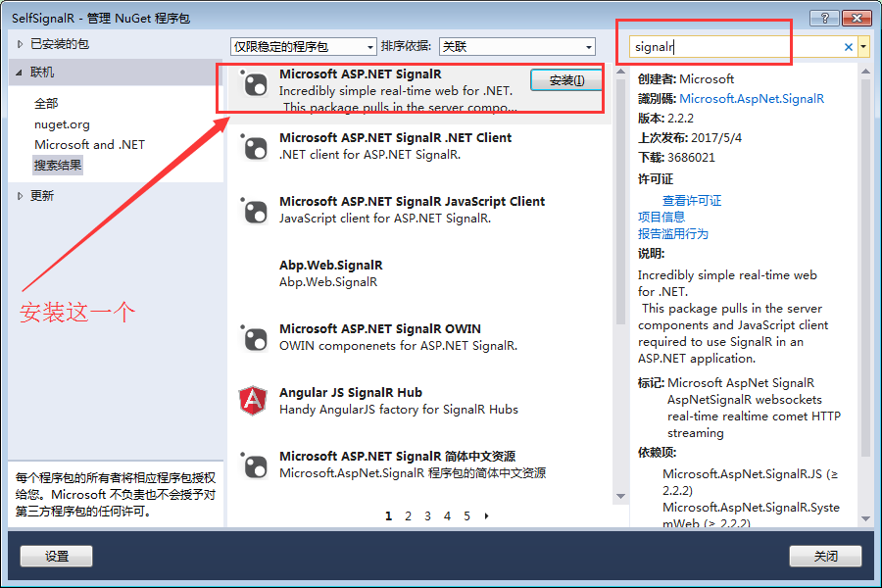Click the 安装(I) install button
This screenshot has height=588, width=882.
pyautogui.click(x=566, y=80)
